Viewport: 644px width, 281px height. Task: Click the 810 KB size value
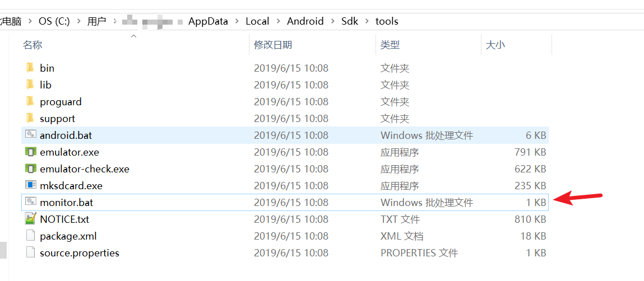pos(530,219)
